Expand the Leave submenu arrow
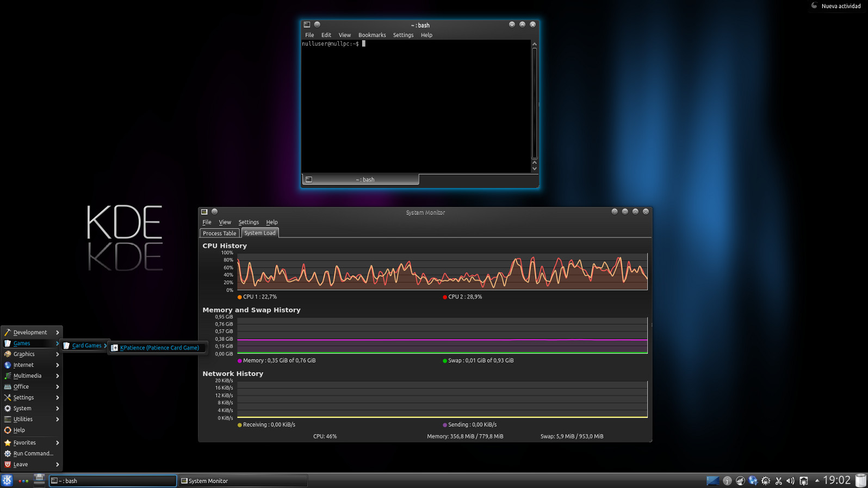868x488 pixels. [57, 464]
